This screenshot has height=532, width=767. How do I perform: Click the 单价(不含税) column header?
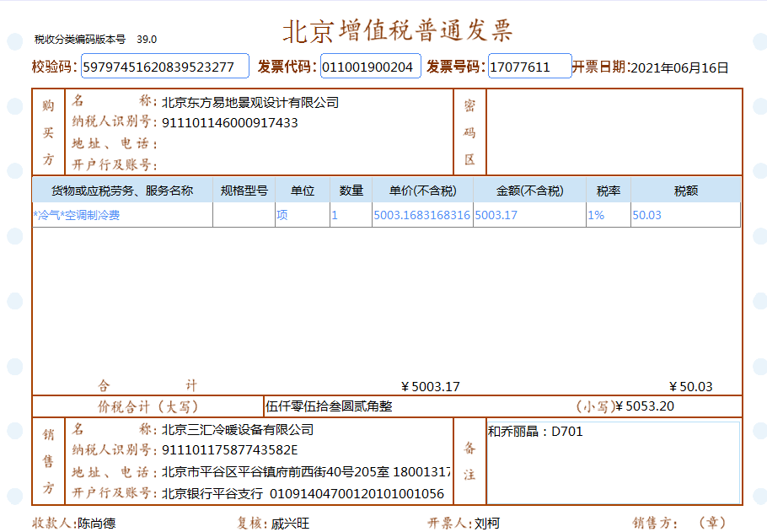(x=422, y=191)
